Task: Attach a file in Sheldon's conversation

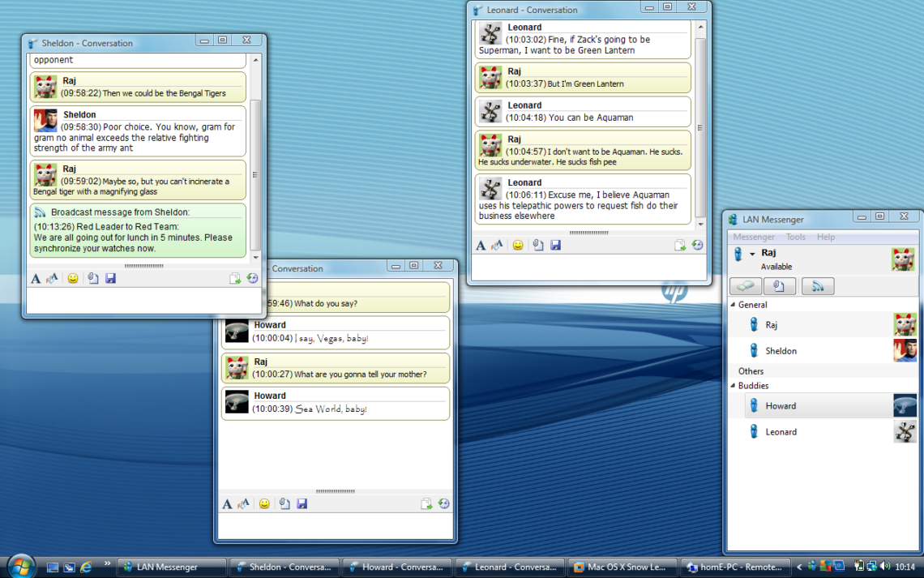Action: tap(92, 278)
